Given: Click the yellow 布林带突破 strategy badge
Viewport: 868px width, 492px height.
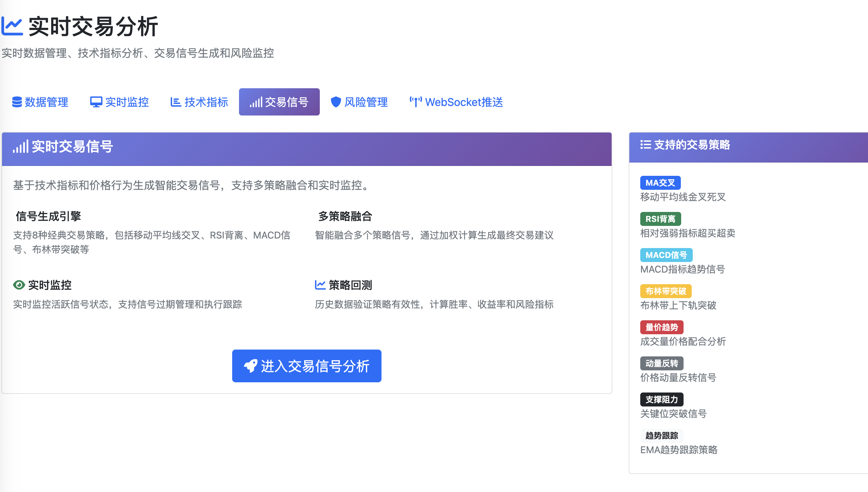Looking at the screenshot, I should tap(665, 291).
